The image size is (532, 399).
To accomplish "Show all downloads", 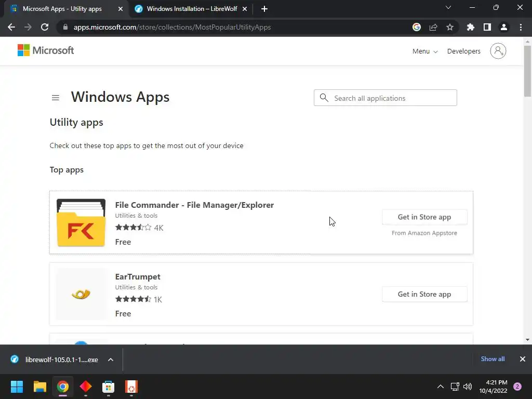I will pyautogui.click(x=493, y=359).
